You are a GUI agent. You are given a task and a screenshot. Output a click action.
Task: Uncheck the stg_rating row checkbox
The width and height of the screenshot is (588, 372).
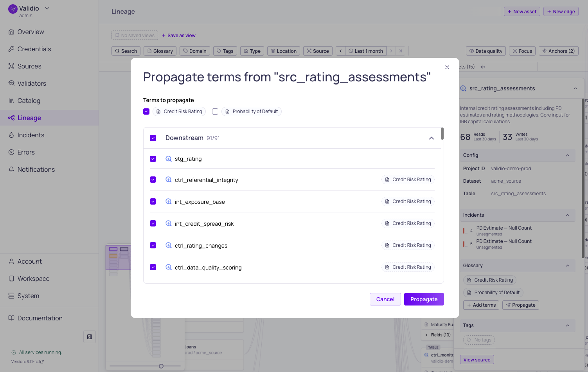pyautogui.click(x=153, y=159)
